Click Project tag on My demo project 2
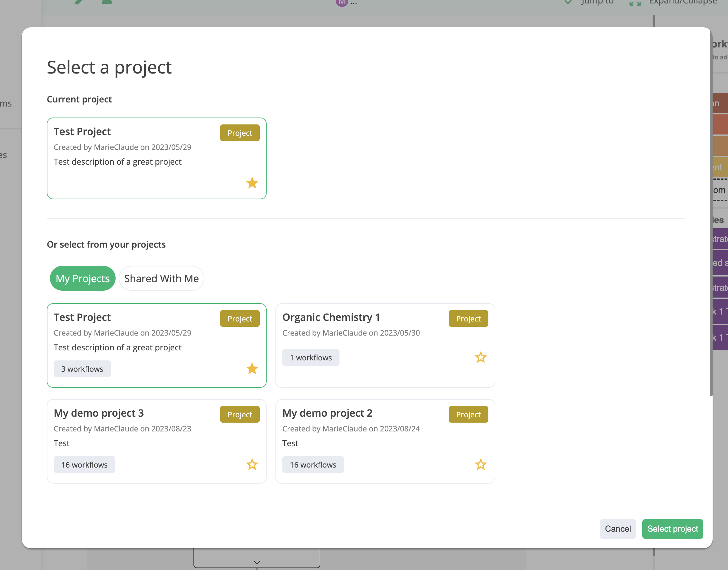This screenshot has width=728, height=570. coord(468,414)
